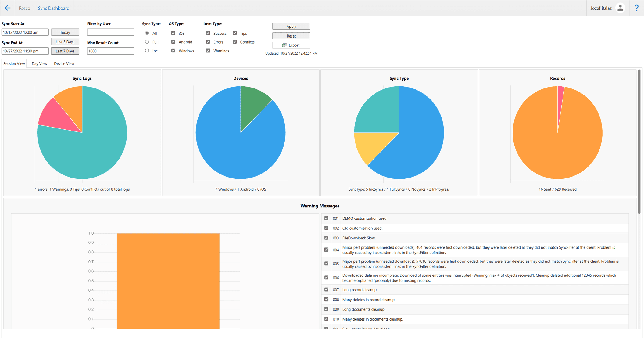Select the Inc sync type radio button
644x338 pixels.
[147, 51]
